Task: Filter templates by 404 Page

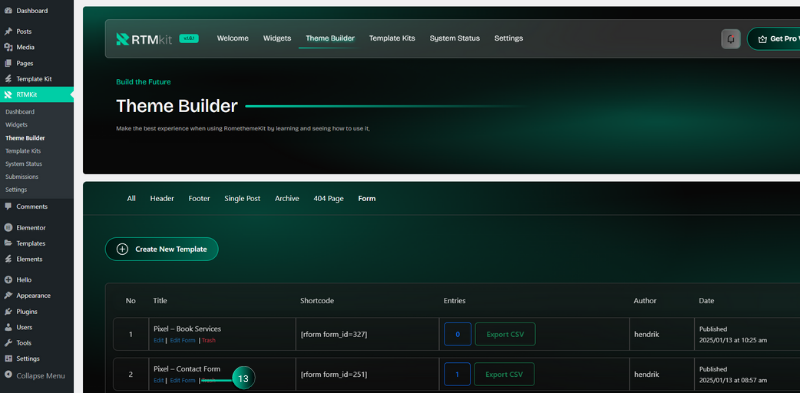Action: pos(329,199)
